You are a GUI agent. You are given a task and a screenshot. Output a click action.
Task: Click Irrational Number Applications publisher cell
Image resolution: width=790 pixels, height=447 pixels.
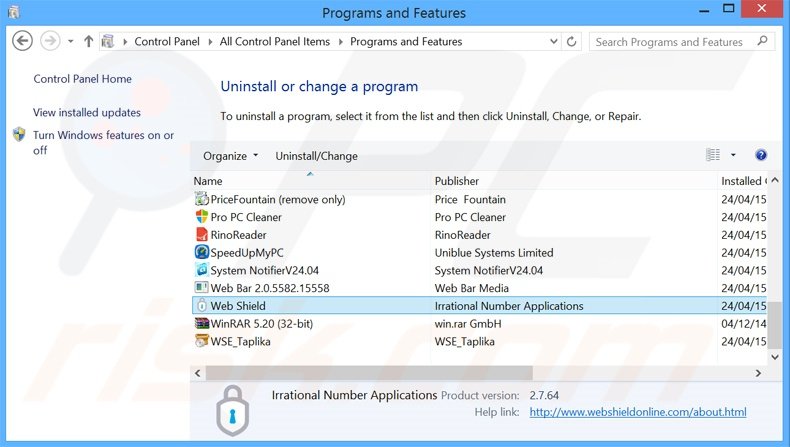click(509, 306)
